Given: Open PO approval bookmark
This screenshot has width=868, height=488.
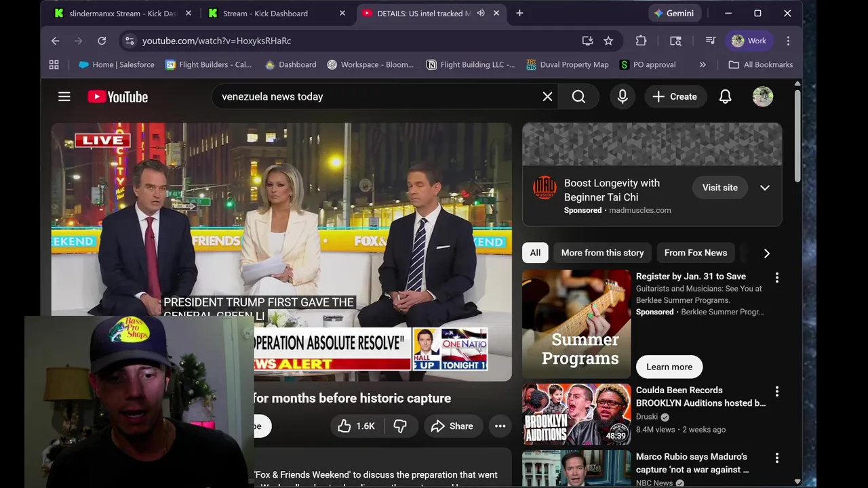Looking at the screenshot, I should (648, 64).
